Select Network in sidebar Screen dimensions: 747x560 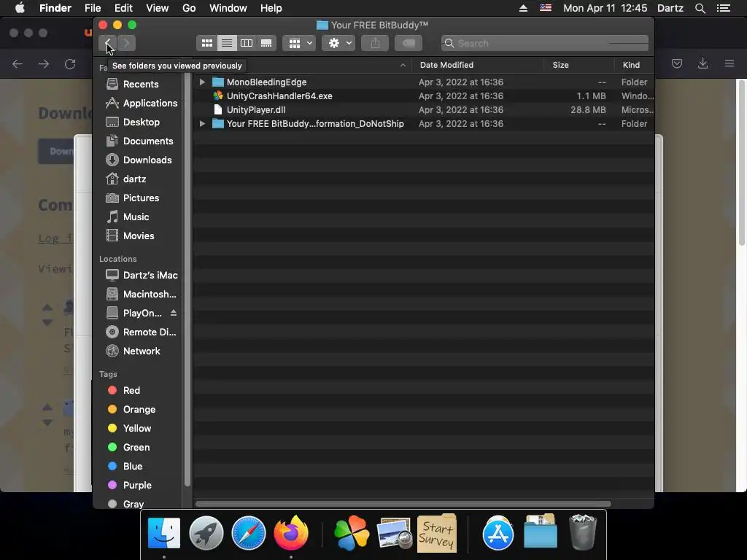[x=142, y=351]
